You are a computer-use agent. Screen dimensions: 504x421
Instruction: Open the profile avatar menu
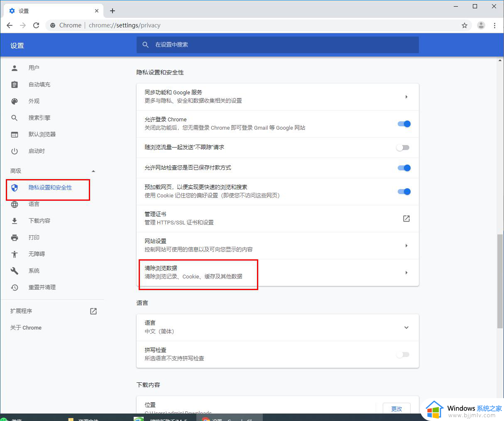click(481, 25)
